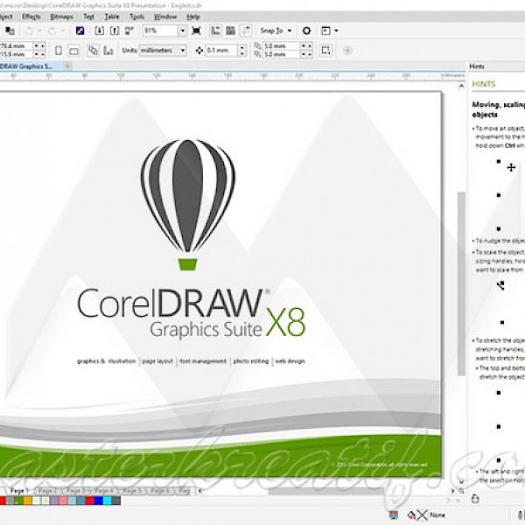Image resolution: width=525 pixels, height=525 pixels.
Task: Toggle show guidelines button
Action: click(x=245, y=31)
